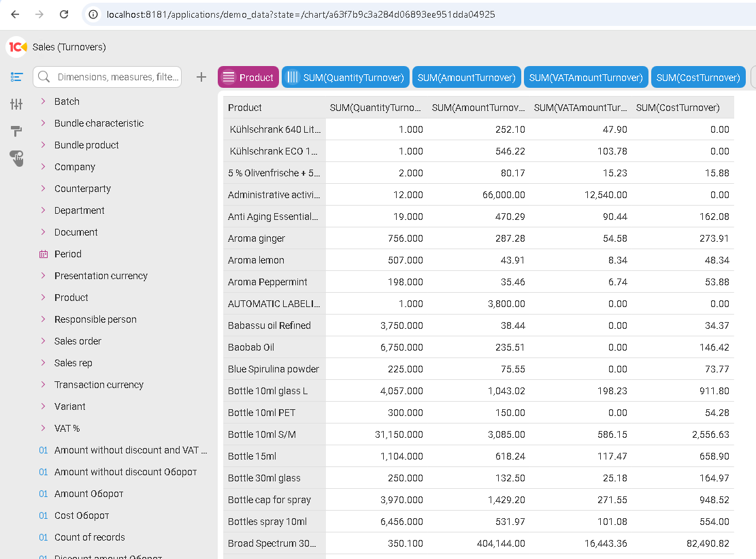
Task: Click the SUM(VATAmountTurnover) column header
Action: (x=579, y=108)
